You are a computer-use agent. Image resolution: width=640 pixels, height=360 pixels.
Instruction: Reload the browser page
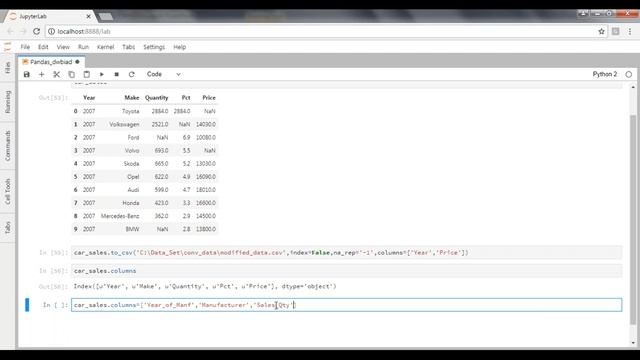click(36, 31)
